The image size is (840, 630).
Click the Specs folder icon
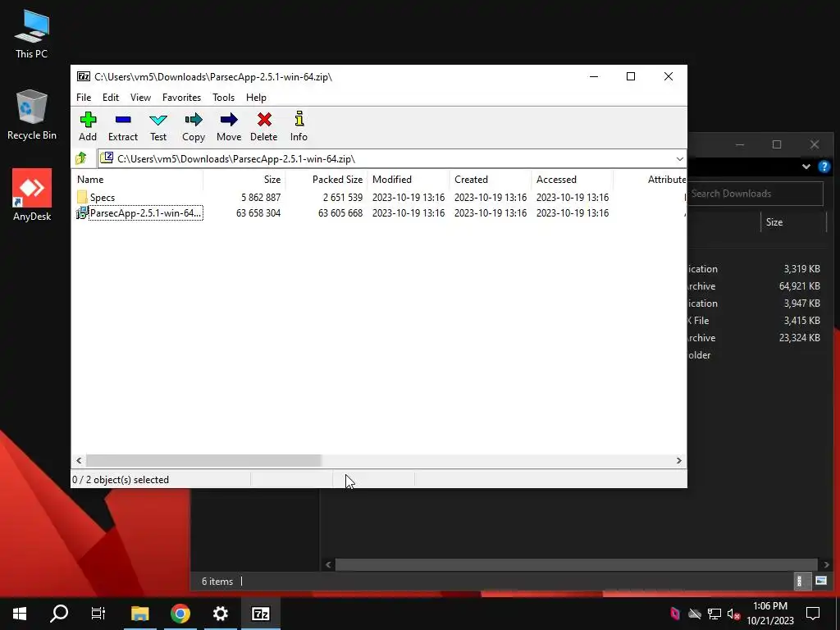click(82, 197)
